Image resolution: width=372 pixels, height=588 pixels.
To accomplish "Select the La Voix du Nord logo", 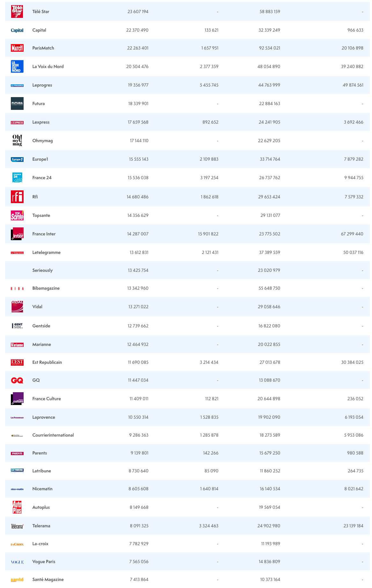I will [x=17, y=66].
